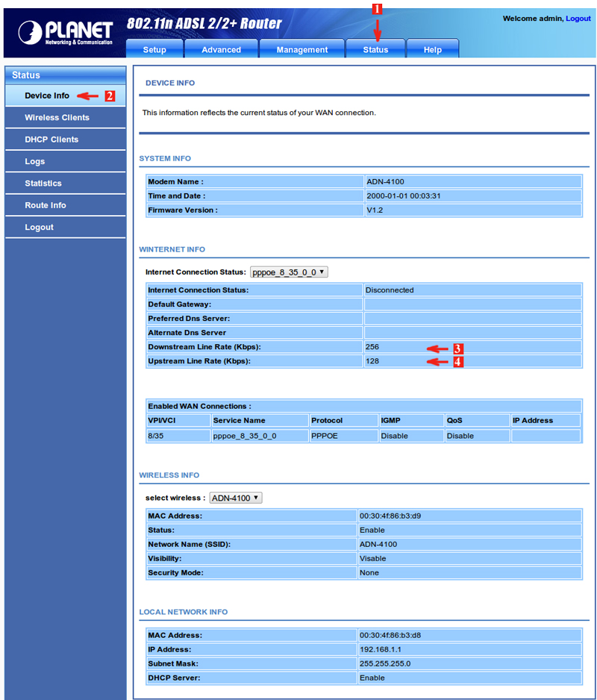
Task: Click the SSID value ADN-4100
Action: tap(378, 545)
